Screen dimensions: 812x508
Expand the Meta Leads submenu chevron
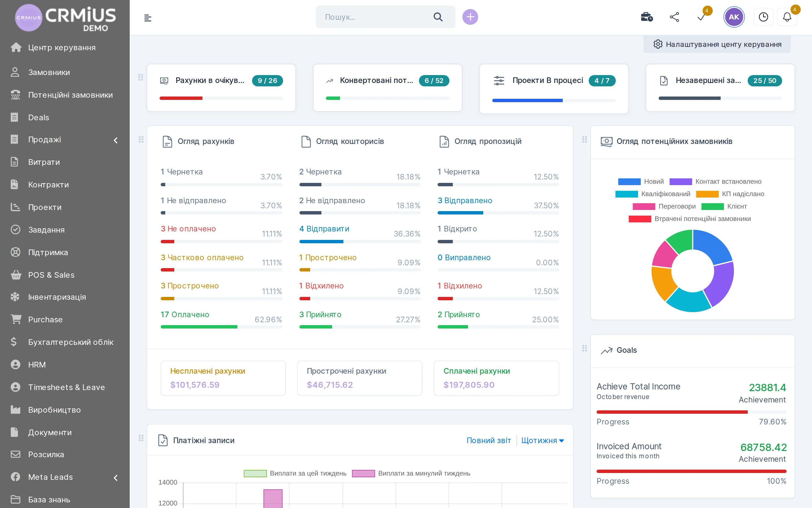click(x=116, y=478)
